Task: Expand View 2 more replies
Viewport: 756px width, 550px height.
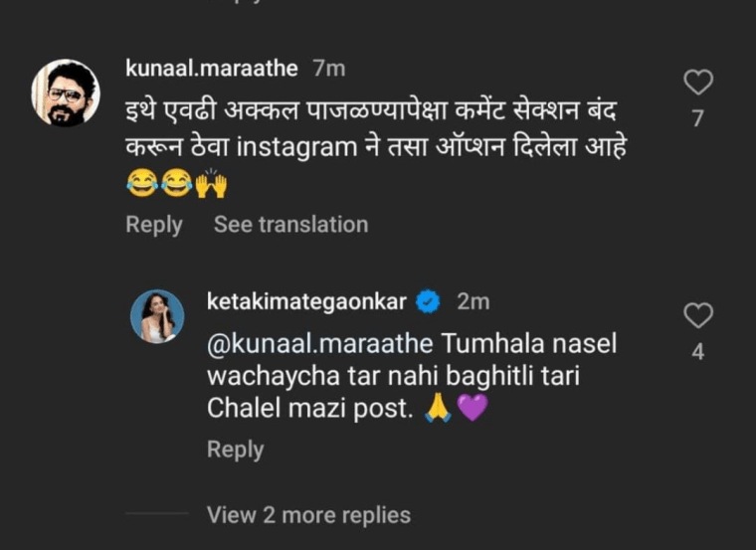Action: coord(308,515)
